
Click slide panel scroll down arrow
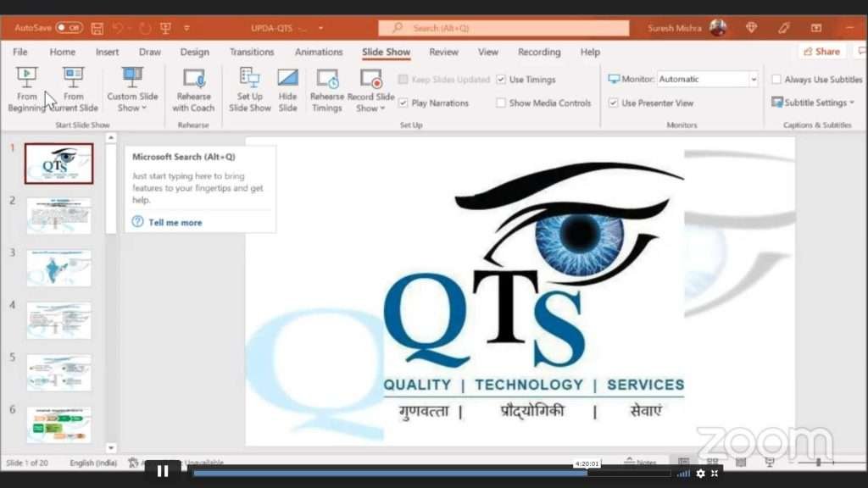tap(111, 447)
